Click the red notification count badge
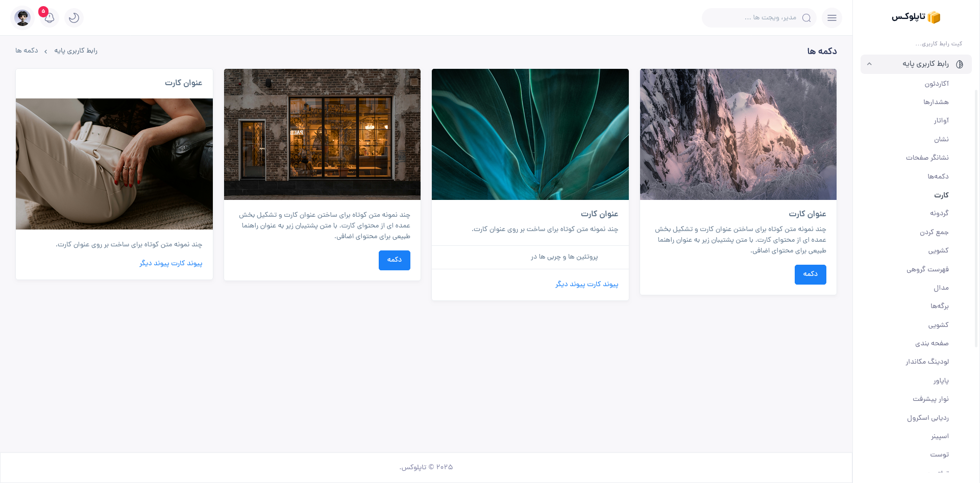This screenshot has height=483, width=980. tap(43, 11)
